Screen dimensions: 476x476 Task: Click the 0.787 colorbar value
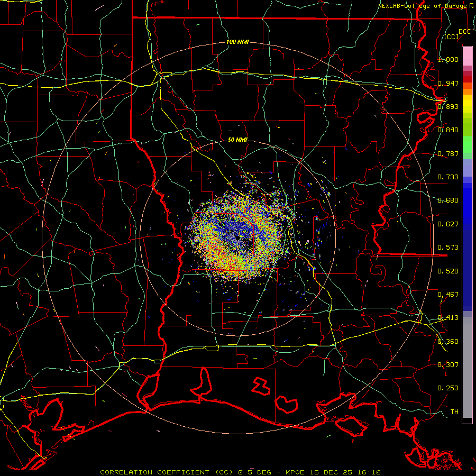tap(448, 153)
